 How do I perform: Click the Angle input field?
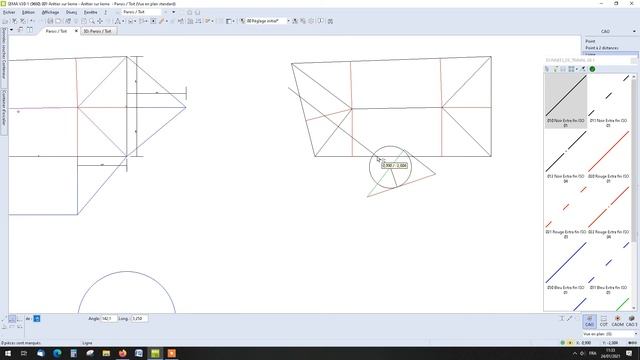pyautogui.click(x=109, y=318)
